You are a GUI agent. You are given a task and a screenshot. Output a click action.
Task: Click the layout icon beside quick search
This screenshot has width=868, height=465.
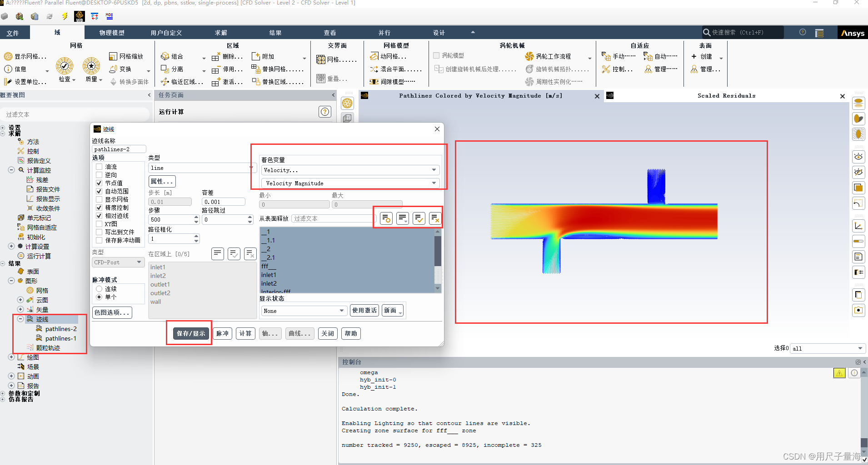819,33
